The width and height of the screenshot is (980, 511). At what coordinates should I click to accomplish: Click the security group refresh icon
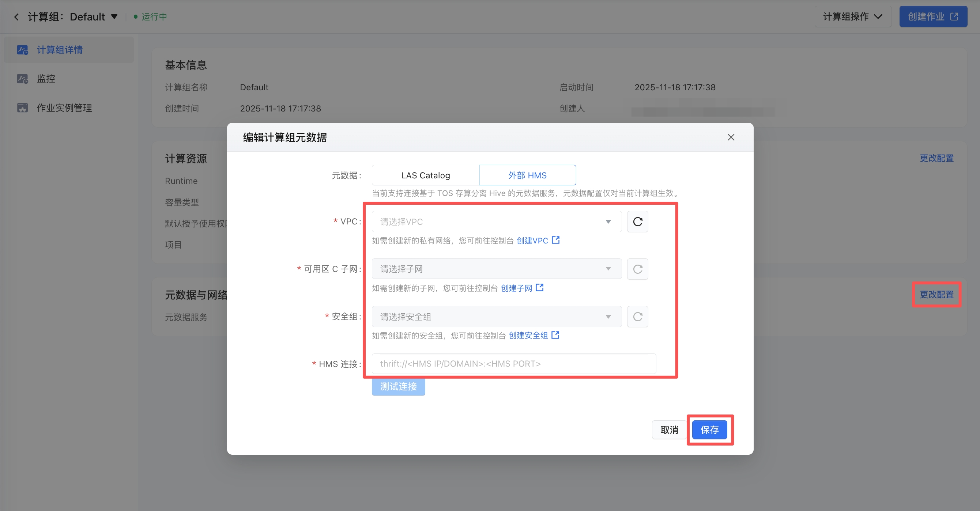pyautogui.click(x=638, y=317)
